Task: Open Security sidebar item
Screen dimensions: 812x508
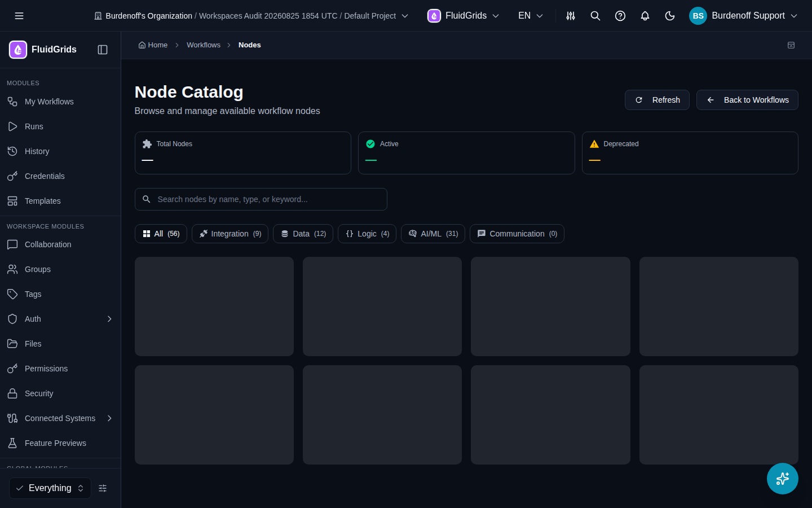Action: tap(60, 393)
